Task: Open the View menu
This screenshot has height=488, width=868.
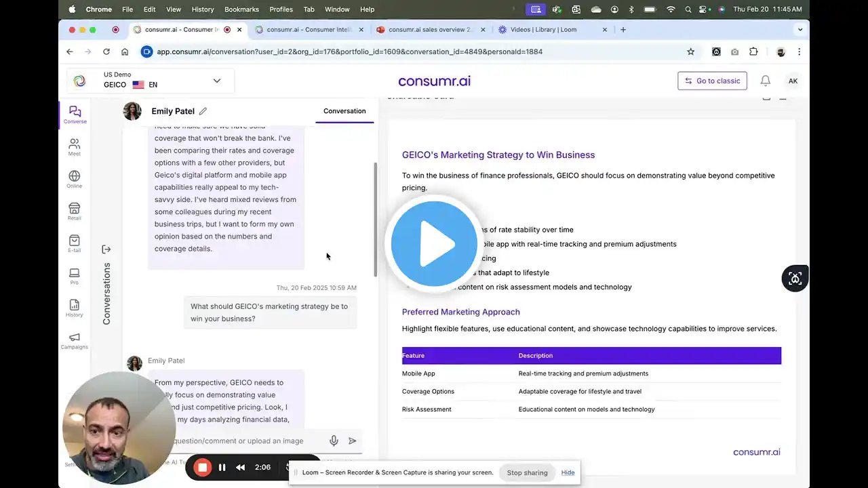Action: pyautogui.click(x=174, y=9)
